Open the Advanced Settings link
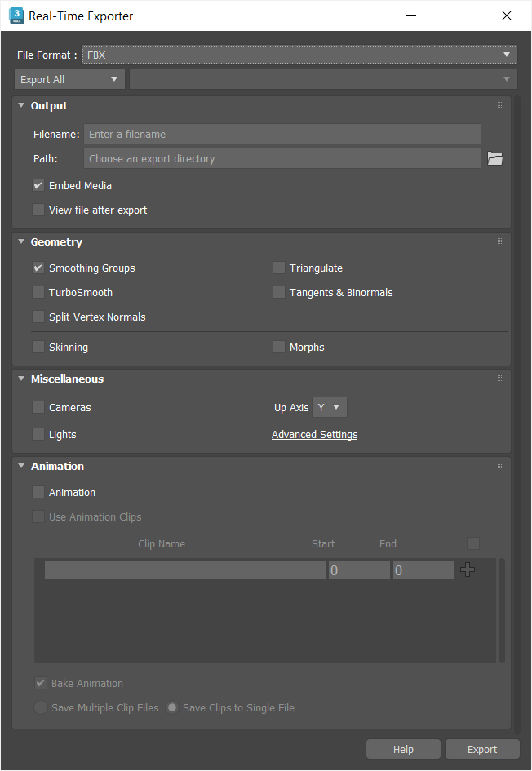Image resolution: width=532 pixels, height=771 pixels. click(x=314, y=435)
